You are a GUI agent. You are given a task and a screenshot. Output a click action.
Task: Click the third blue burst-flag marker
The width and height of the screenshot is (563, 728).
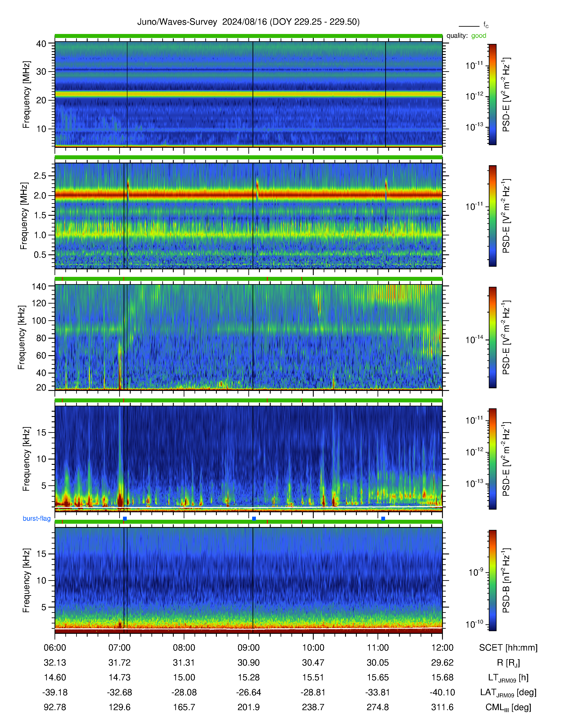[383, 518]
